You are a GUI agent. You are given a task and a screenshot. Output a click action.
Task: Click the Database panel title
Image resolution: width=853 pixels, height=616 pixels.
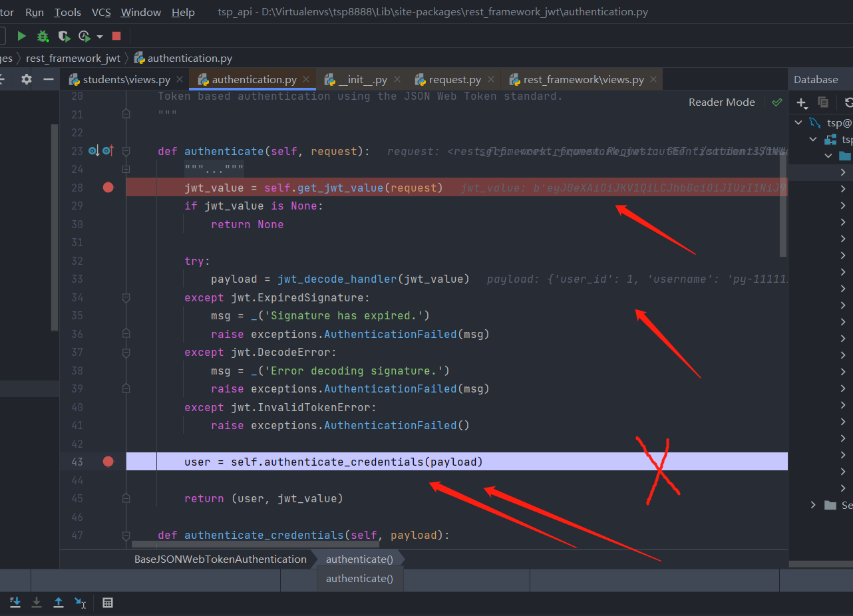click(816, 80)
